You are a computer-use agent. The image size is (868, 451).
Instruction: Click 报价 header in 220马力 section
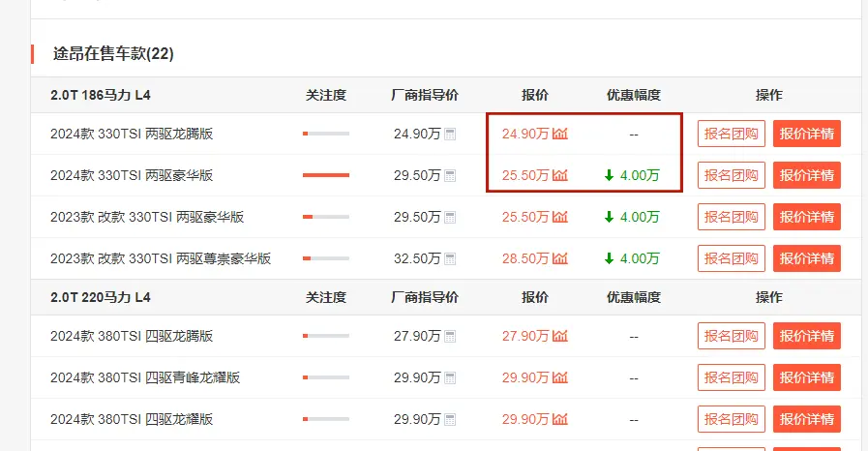pyautogui.click(x=535, y=297)
